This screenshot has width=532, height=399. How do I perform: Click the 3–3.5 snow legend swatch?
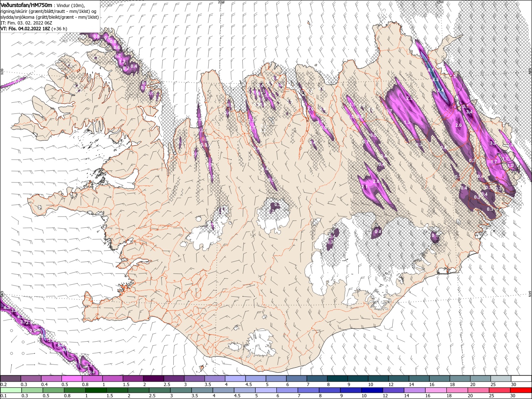(x=194, y=379)
